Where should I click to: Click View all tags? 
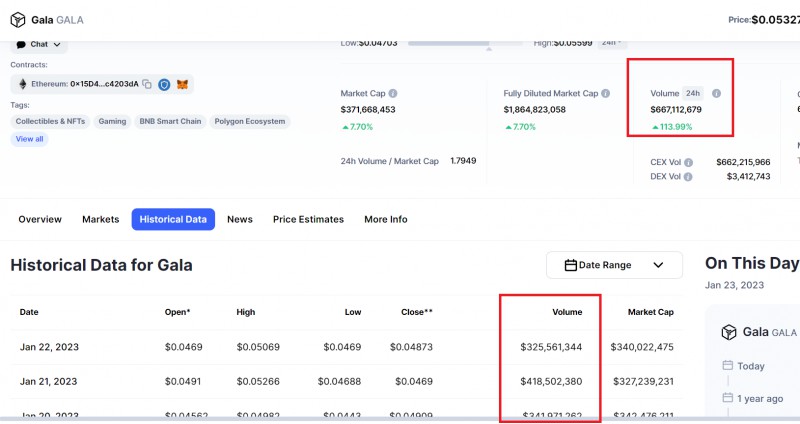[x=30, y=139]
